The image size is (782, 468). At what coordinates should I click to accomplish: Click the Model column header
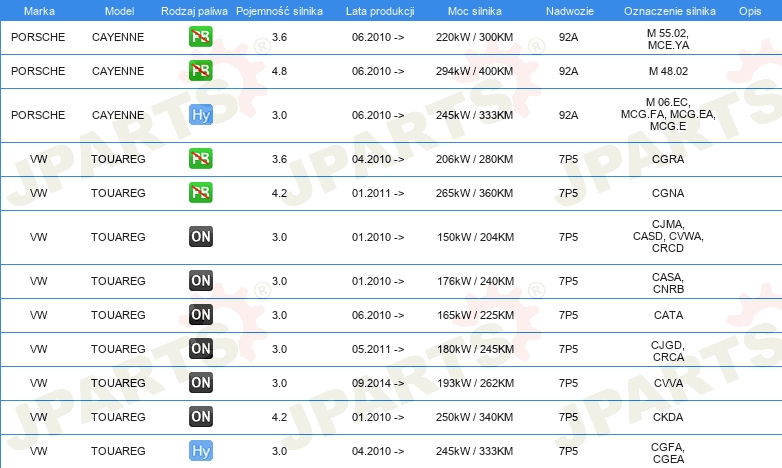click(119, 11)
